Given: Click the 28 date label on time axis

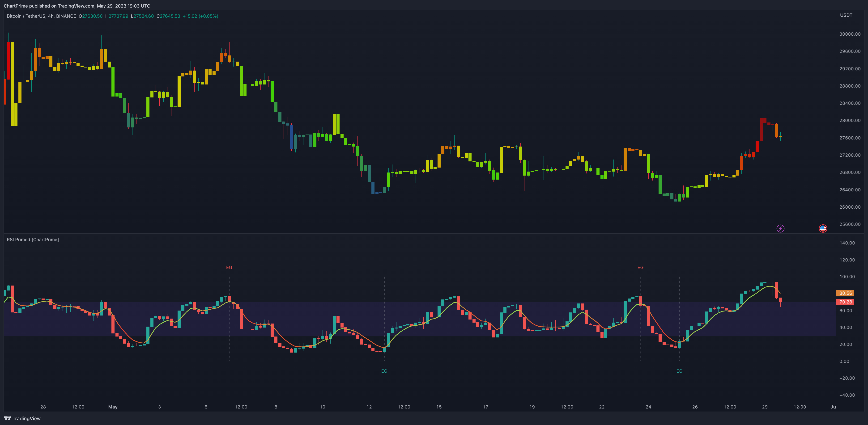Looking at the screenshot, I should pyautogui.click(x=43, y=407).
